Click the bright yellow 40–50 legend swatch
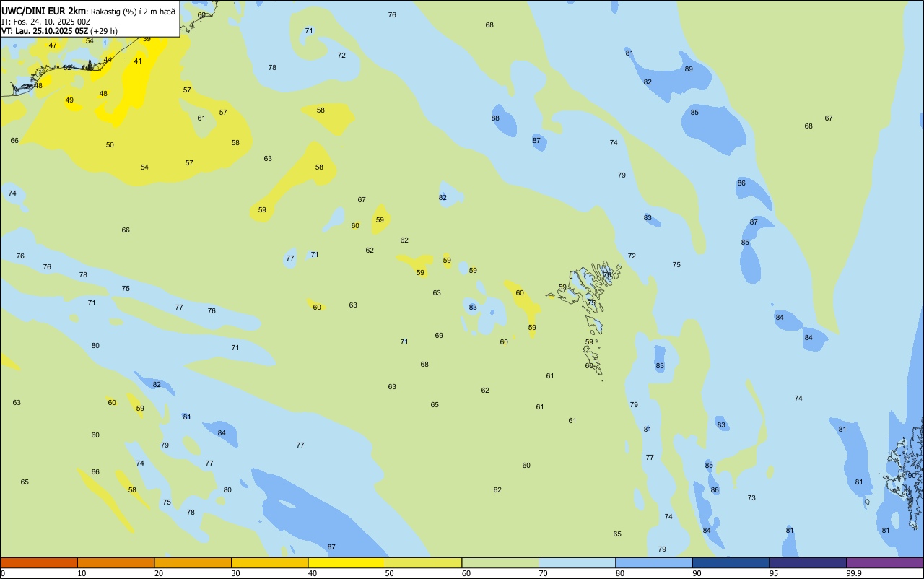This screenshot has height=579, width=924. coord(346,562)
